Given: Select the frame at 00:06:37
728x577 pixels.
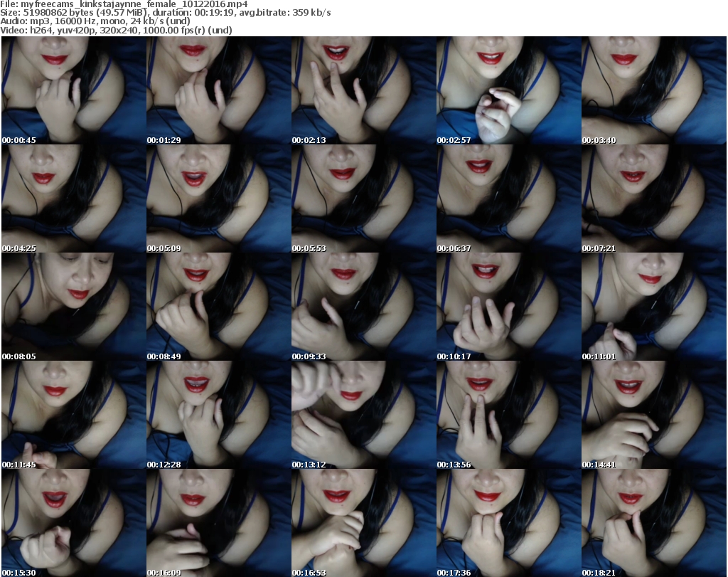Looking at the screenshot, I should [x=508, y=198].
